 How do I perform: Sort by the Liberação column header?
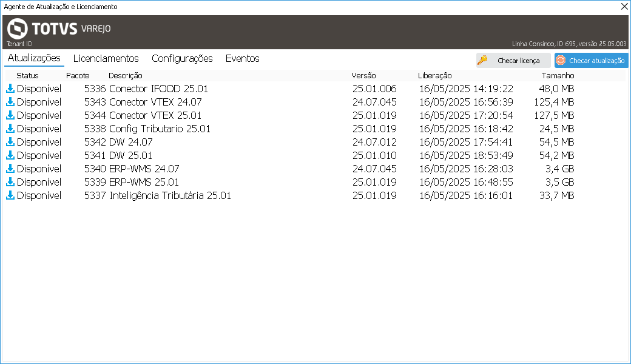pyautogui.click(x=434, y=76)
